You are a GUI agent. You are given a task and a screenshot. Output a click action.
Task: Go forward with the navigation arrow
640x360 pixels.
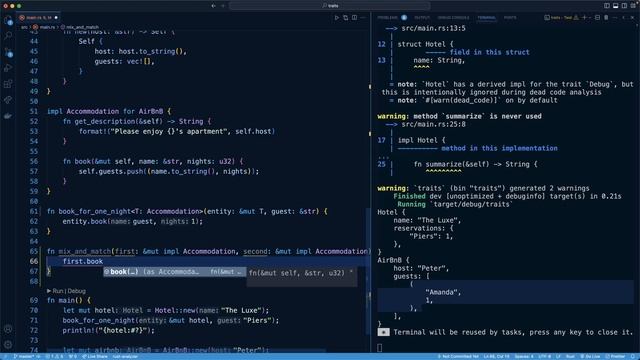[223, 6]
